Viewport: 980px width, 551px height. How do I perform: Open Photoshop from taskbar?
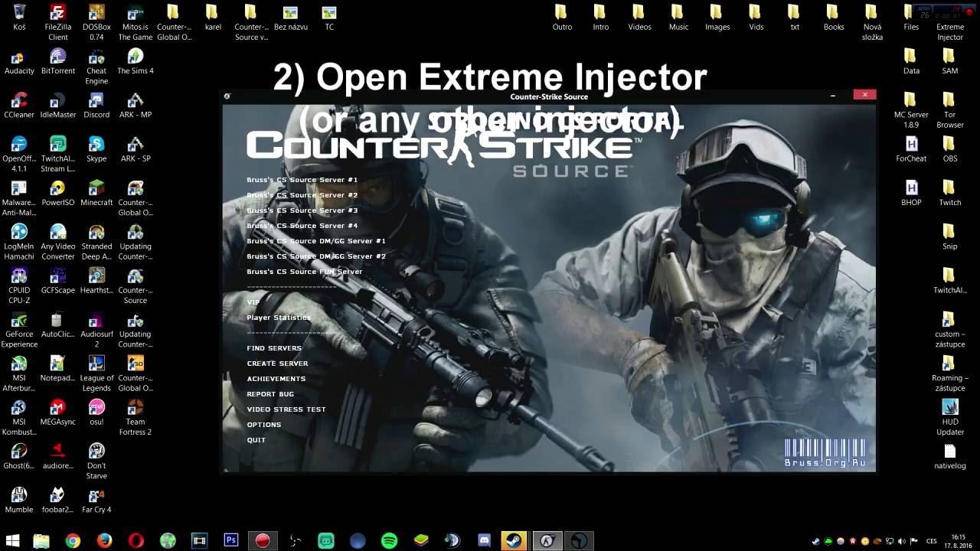click(231, 541)
